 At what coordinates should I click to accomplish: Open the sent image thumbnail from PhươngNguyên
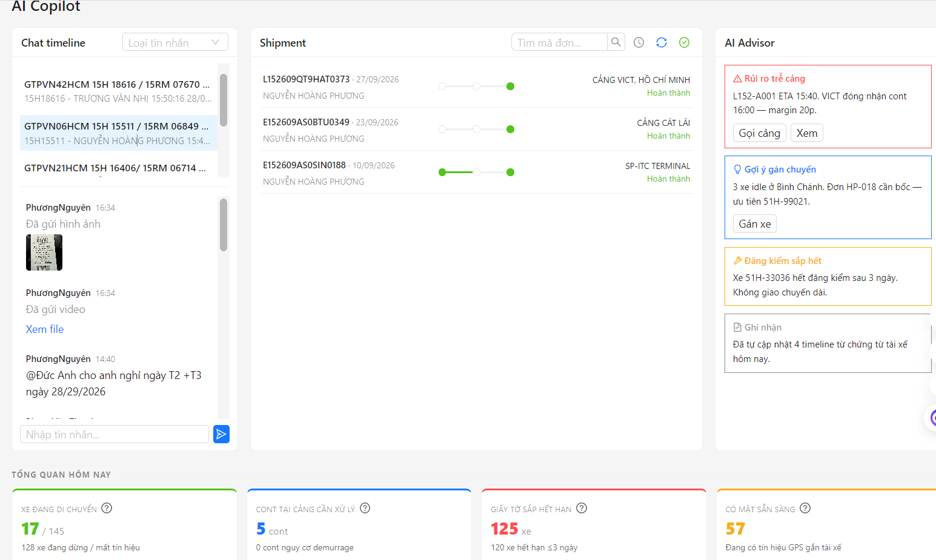point(44,252)
